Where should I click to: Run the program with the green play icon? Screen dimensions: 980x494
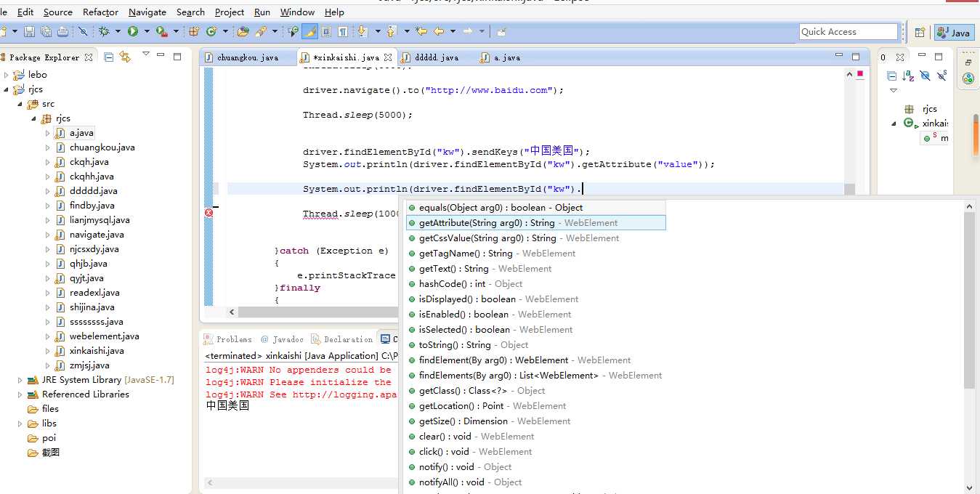tap(133, 31)
